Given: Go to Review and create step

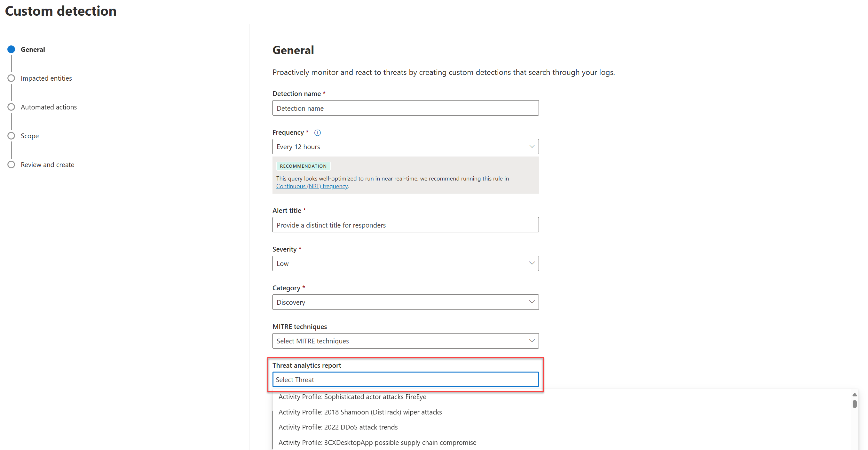Looking at the screenshot, I should pos(47,165).
